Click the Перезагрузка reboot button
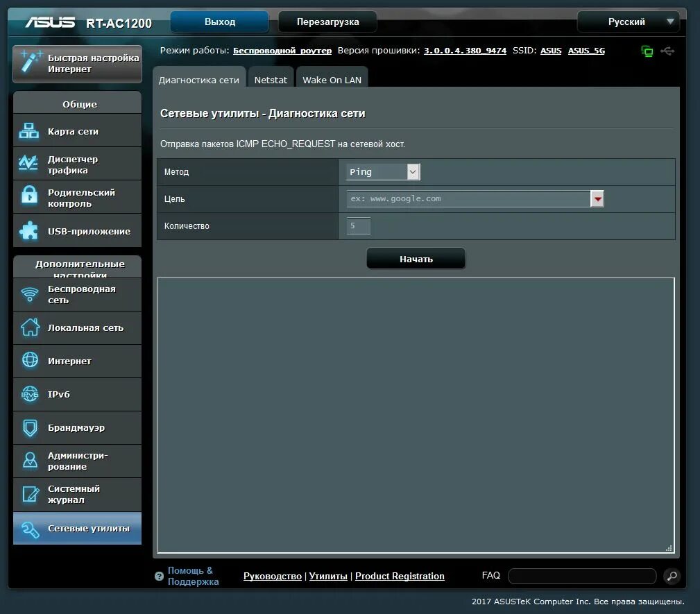 327,22
